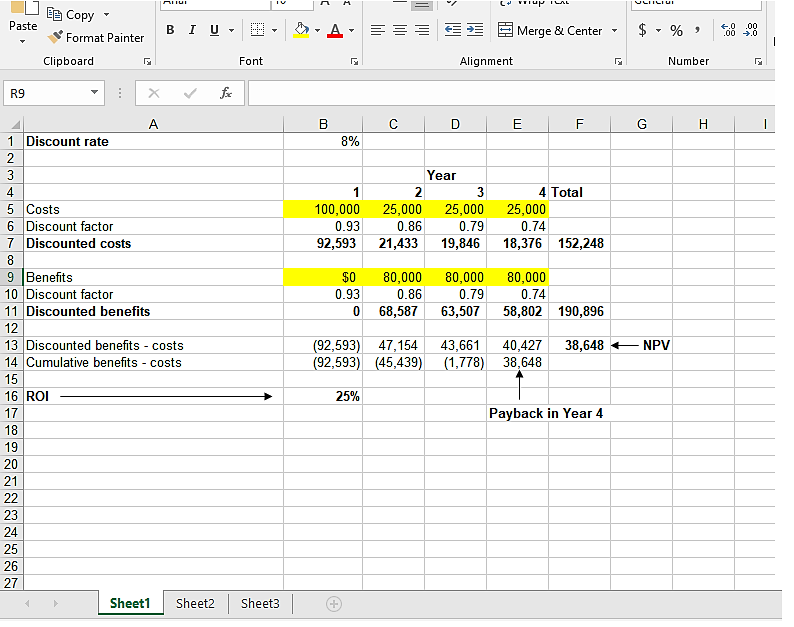Open Alignment settings dialog launcher
This screenshot has height=627, width=794.
pyautogui.click(x=618, y=61)
